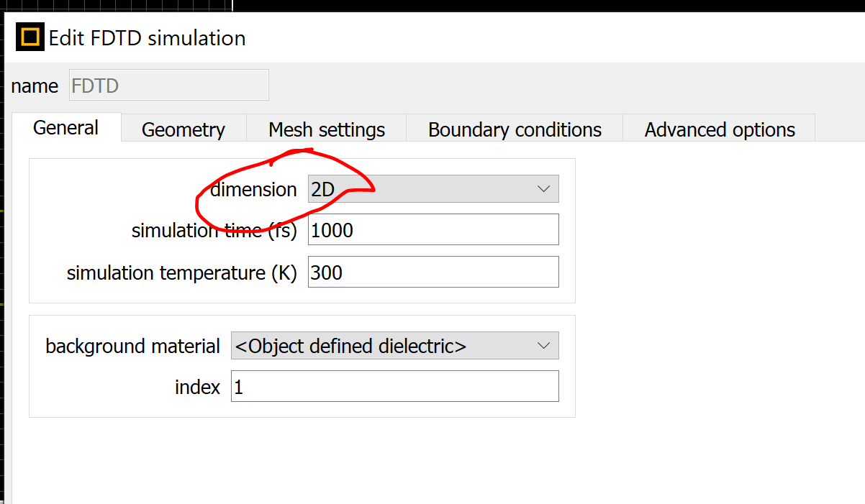865x504 pixels.
Task: Go to the Mesh settings tab
Action: (327, 129)
